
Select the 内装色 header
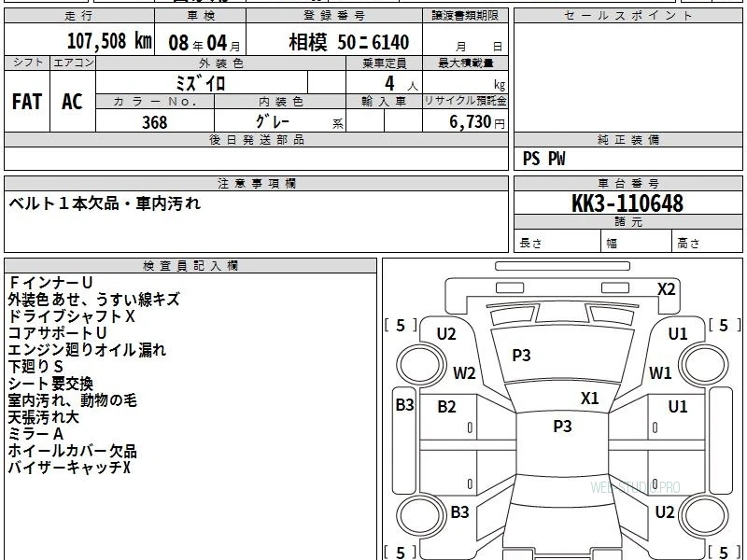pos(280,102)
